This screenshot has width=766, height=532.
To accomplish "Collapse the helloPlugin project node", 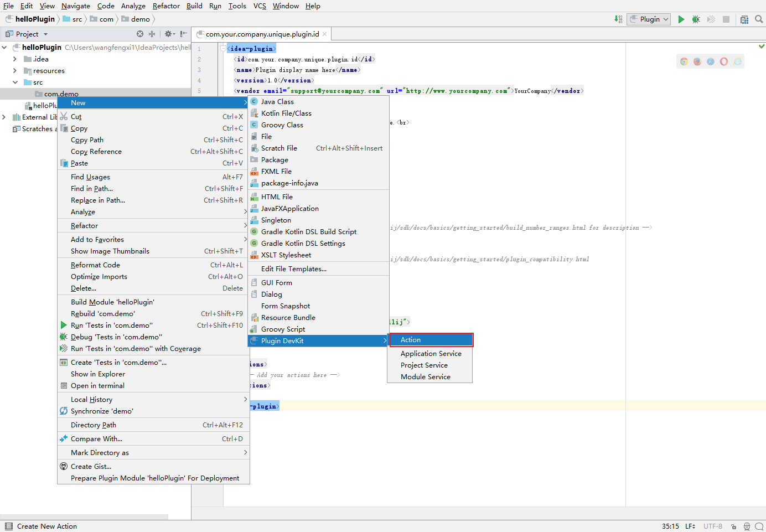I will point(4,48).
